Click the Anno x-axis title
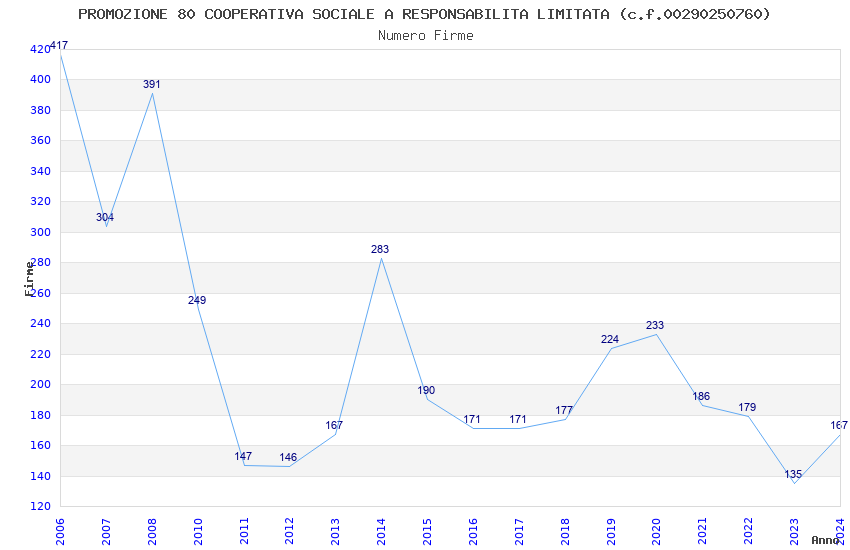Image resolution: width=850 pixels, height=550 pixels. (x=825, y=540)
